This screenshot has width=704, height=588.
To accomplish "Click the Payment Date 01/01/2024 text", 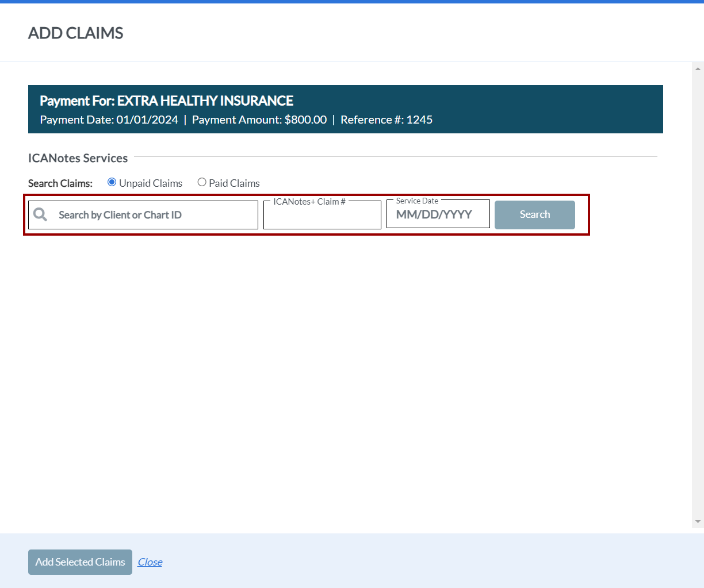I will click(x=109, y=120).
